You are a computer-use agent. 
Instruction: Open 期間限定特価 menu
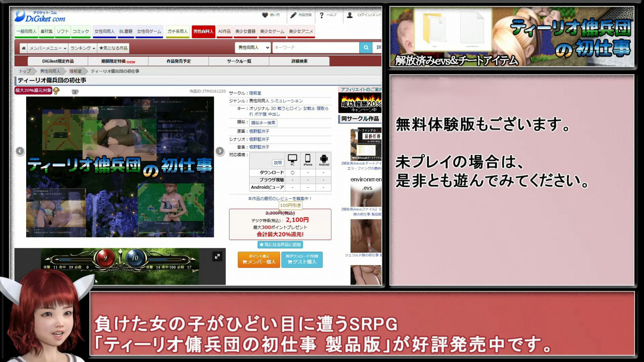click(118, 61)
